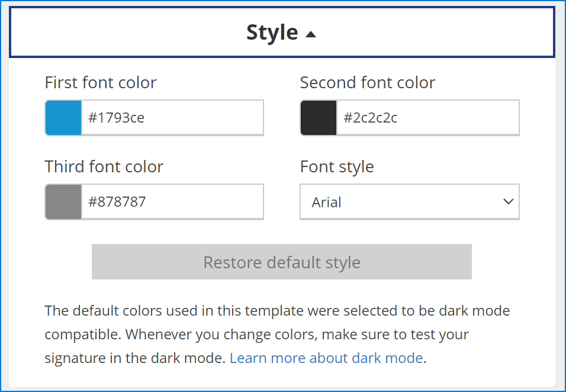Click the First font color label
The image size is (566, 392).
[x=101, y=83]
